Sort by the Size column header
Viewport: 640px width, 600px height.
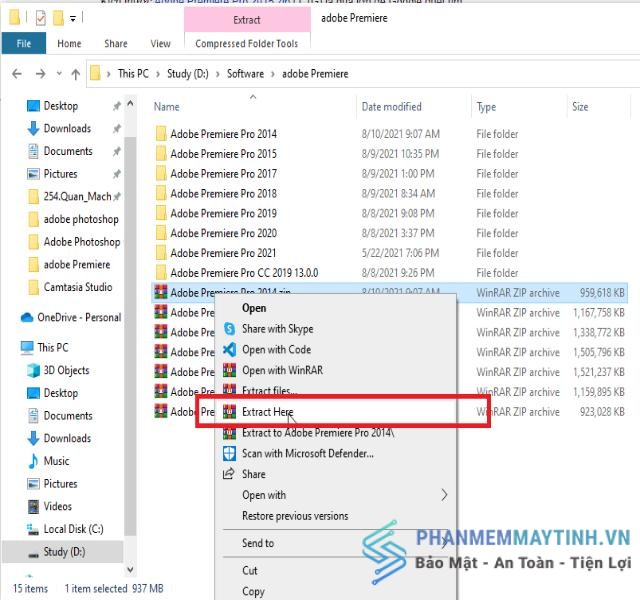click(580, 107)
